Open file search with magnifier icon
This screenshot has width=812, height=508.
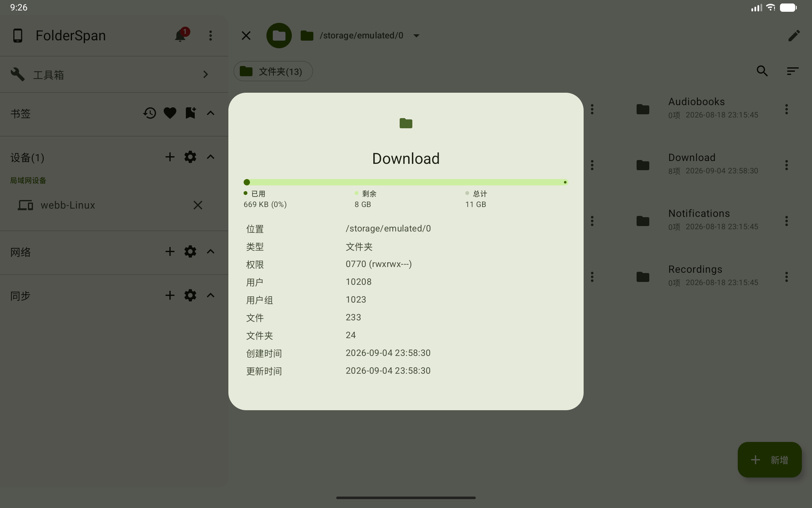coord(762,71)
